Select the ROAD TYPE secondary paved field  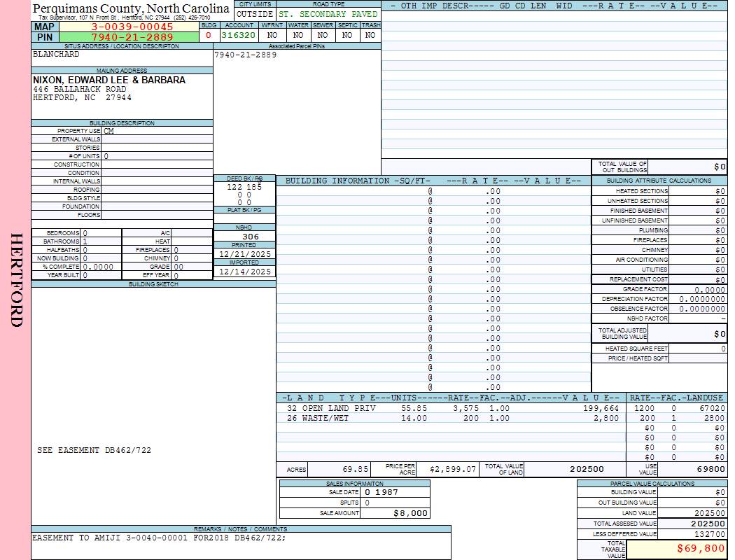coord(328,14)
